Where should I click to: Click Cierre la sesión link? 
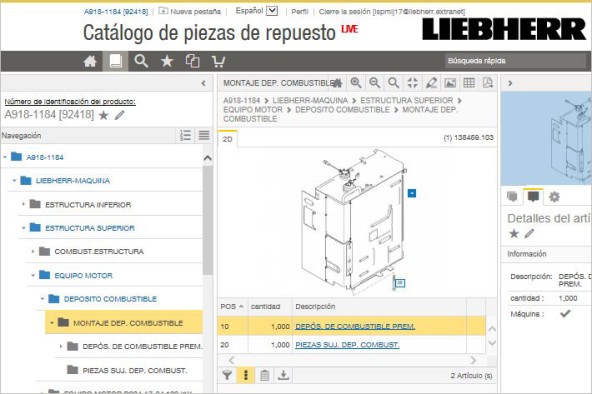tap(345, 12)
